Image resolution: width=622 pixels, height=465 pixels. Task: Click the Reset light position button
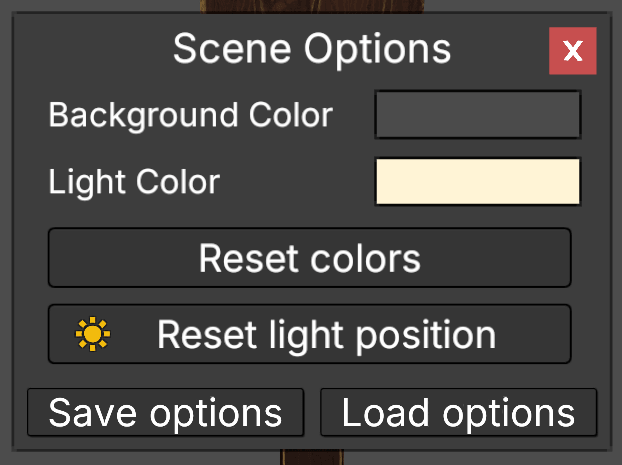click(309, 334)
